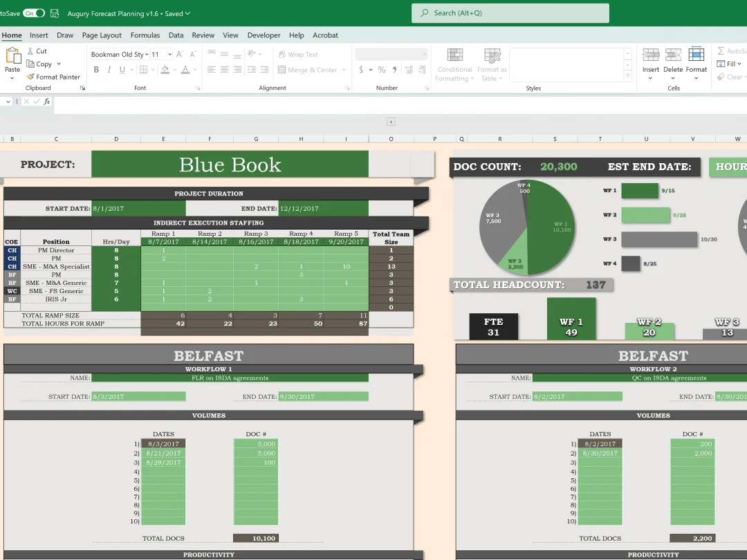Screen dimensions: 747x560
Task: Click the Paste clipboard icon
Action: 13,56
